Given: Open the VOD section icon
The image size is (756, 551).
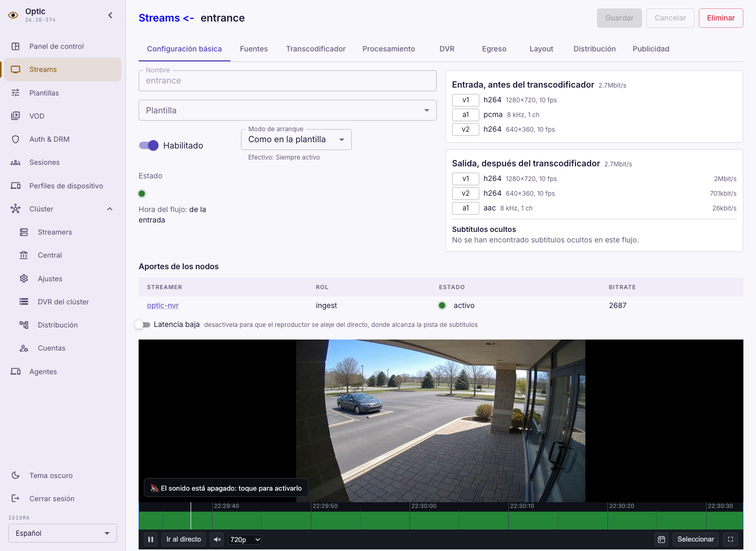Looking at the screenshot, I should coord(16,116).
